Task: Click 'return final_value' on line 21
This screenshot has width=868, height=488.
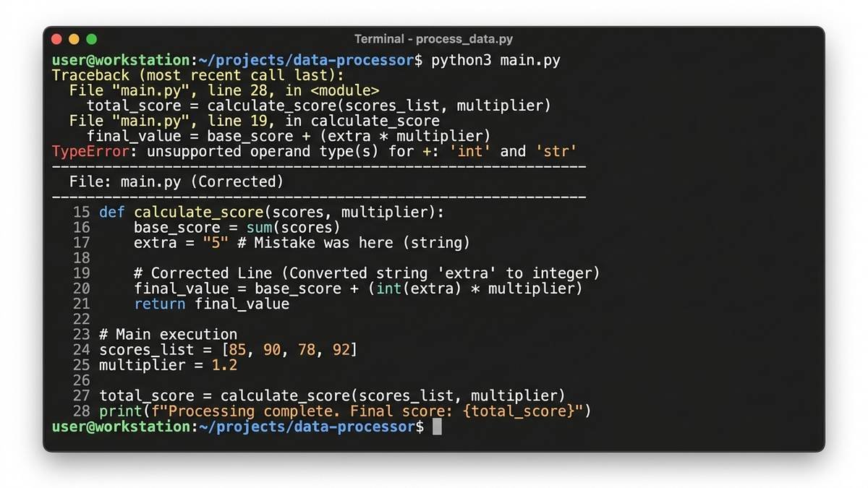Action: pyautogui.click(x=211, y=303)
